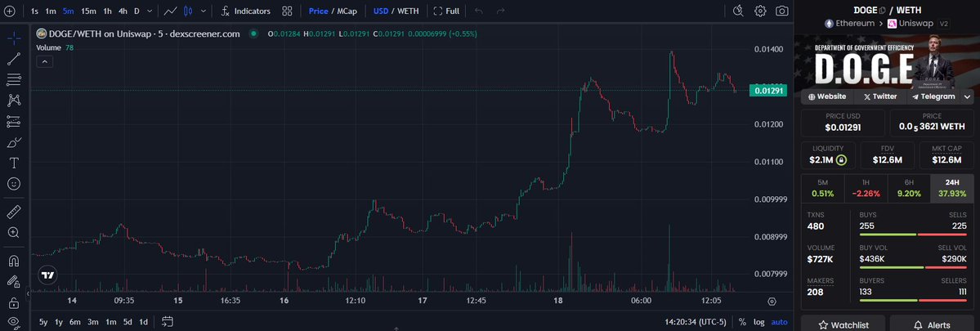The height and width of the screenshot is (331, 980).
Task: Click the axis settings target icon
Action: point(772,301)
